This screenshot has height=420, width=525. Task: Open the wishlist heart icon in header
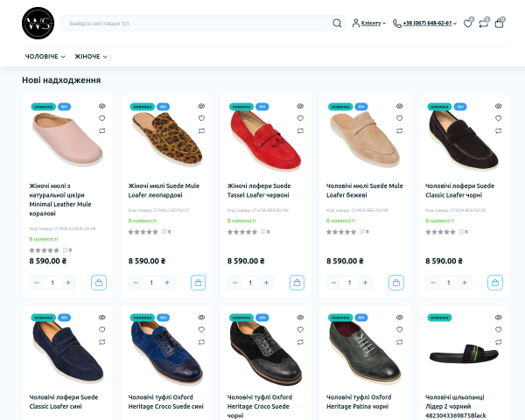click(468, 24)
